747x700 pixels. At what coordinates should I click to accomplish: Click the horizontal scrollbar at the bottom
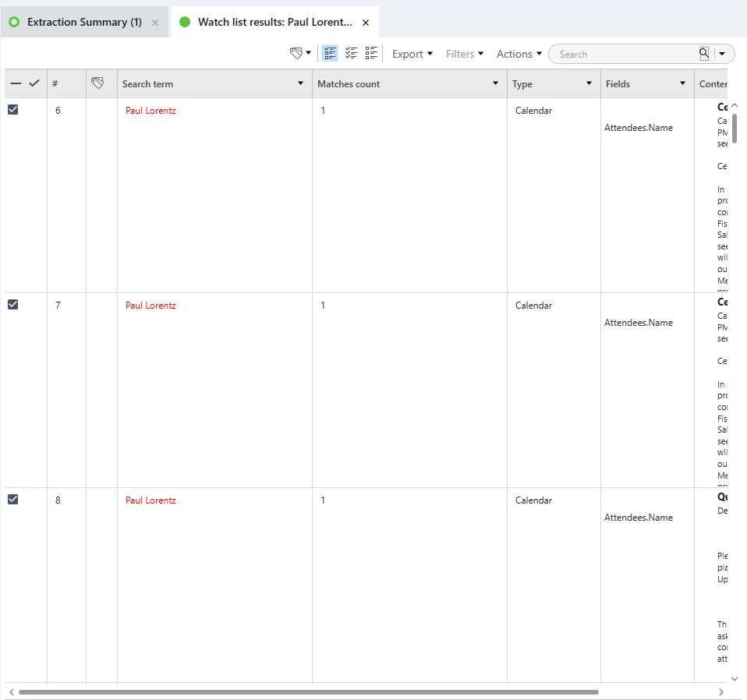click(308, 691)
